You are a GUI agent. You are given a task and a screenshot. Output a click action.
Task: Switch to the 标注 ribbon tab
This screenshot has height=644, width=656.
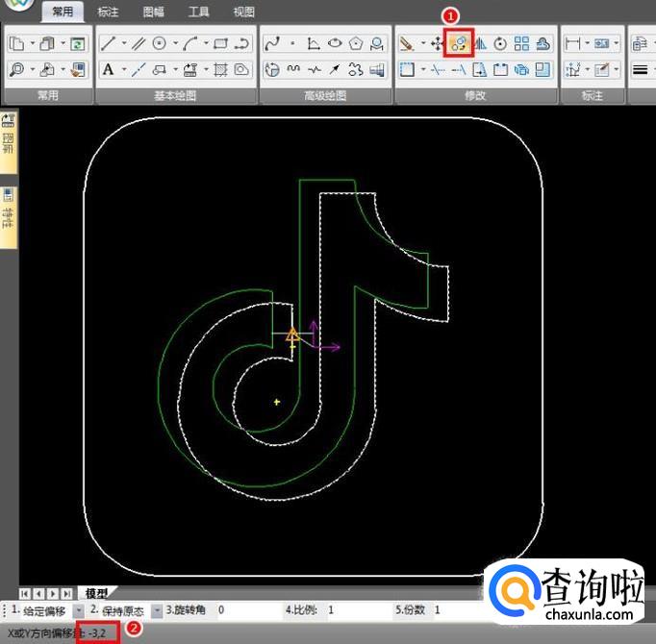(109, 12)
